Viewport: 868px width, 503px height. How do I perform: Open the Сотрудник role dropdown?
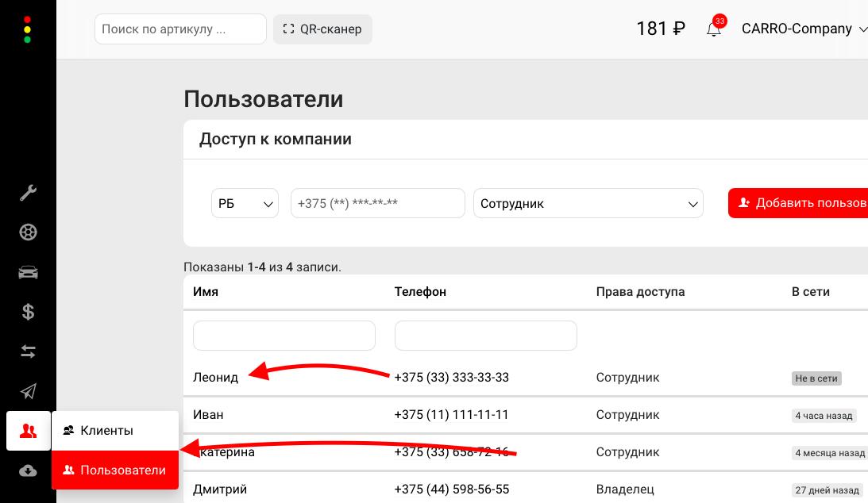588,203
